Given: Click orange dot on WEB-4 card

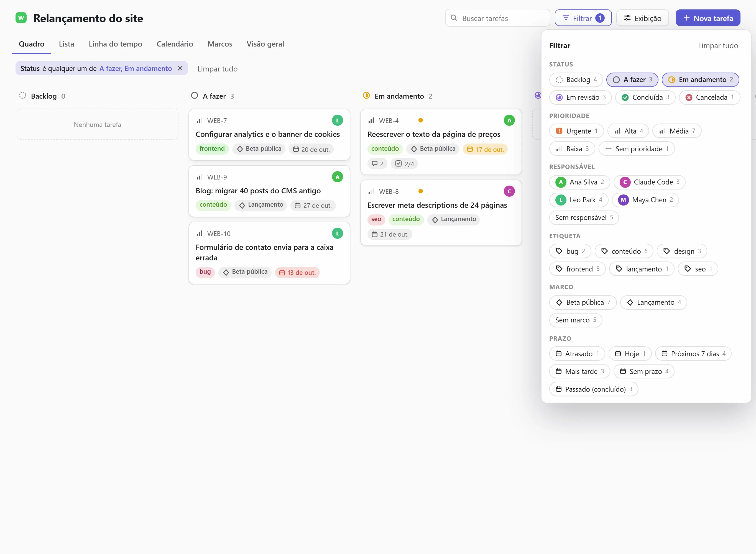Looking at the screenshot, I should coord(420,120).
